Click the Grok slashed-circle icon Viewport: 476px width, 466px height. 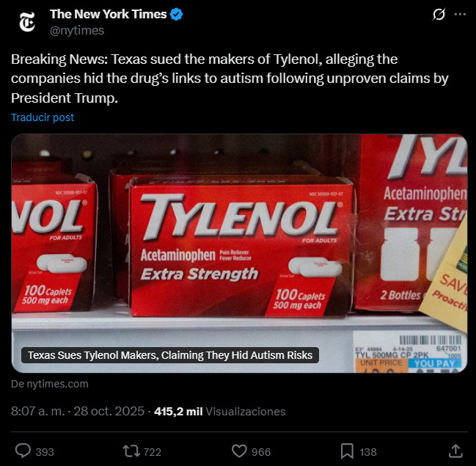(439, 14)
